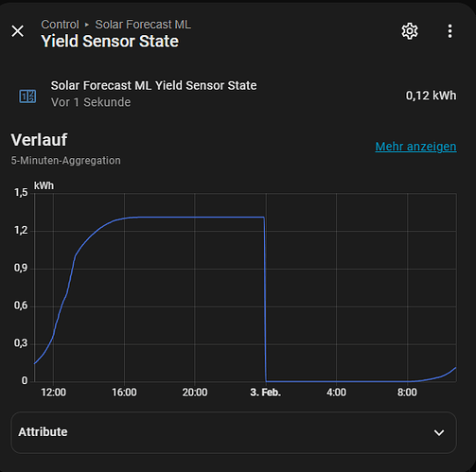Open entity settings with the gear icon

pyautogui.click(x=410, y=31)
